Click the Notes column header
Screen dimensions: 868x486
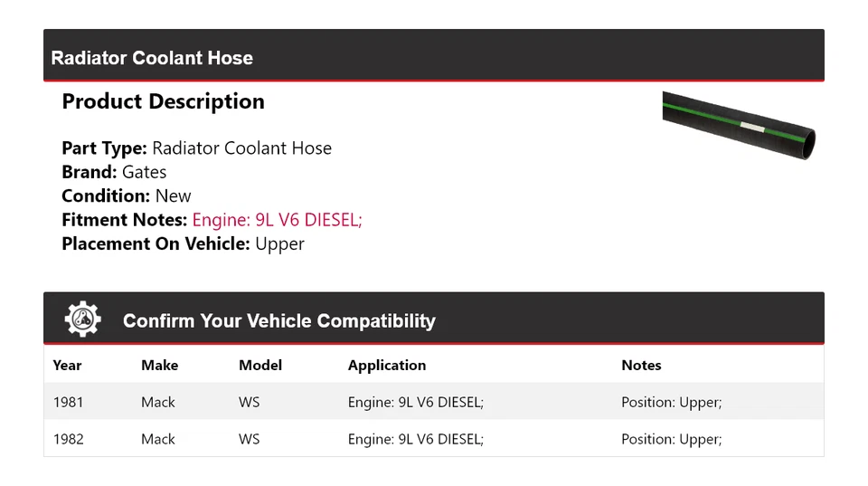[x=641, y=366]
